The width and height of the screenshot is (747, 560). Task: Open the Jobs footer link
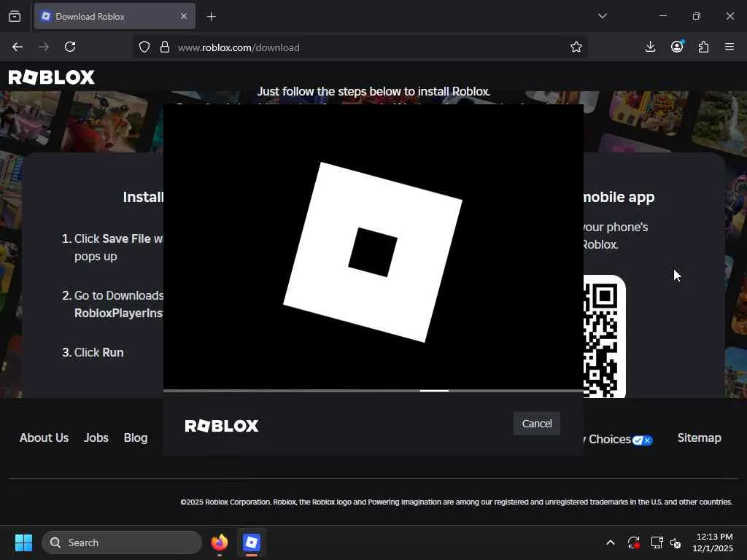(x=96, y=437)
